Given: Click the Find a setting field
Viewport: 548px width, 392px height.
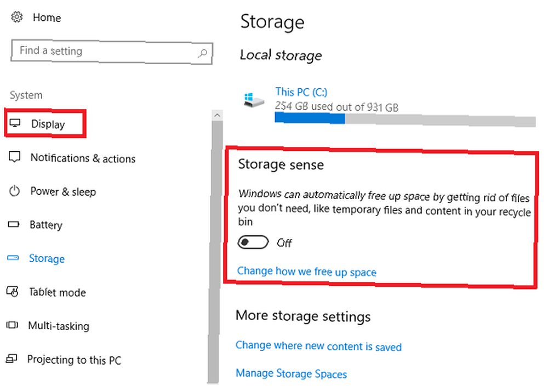Looking at the screenshot, I should (111, 52).
